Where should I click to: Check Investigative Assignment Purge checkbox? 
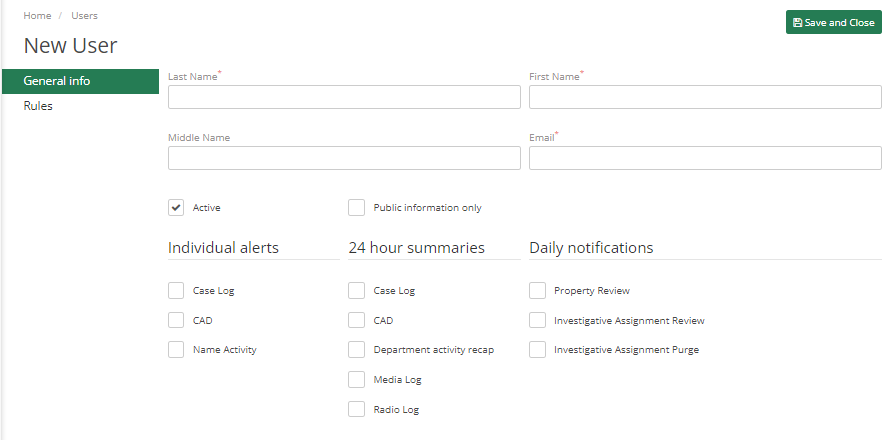pyautogui.click(x=537, y=350)
